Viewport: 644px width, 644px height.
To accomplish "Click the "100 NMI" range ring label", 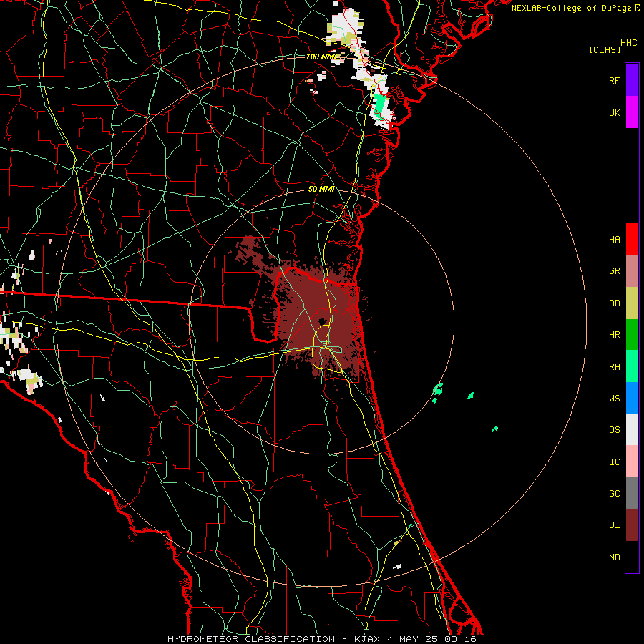I will [323, 57].
